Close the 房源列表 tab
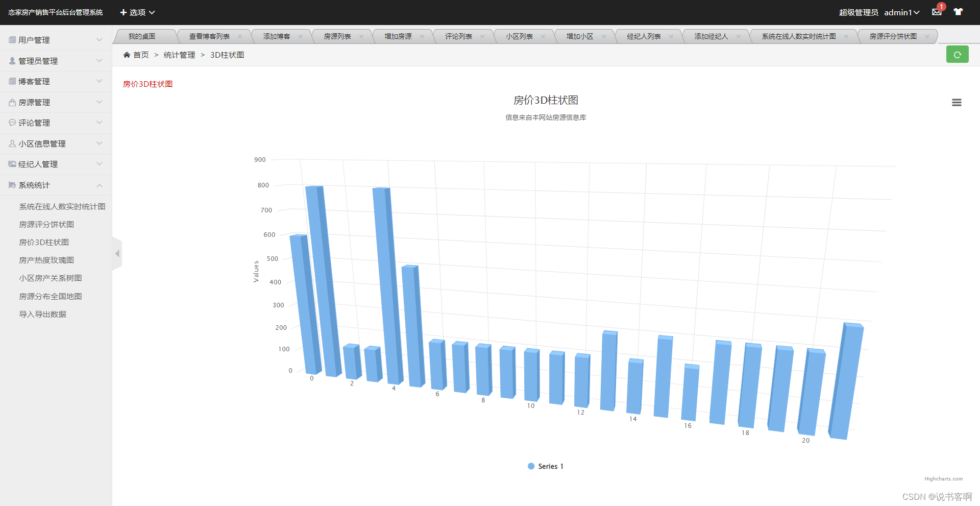Viewport: 980px width, 506px height. (x=361, y=36)
